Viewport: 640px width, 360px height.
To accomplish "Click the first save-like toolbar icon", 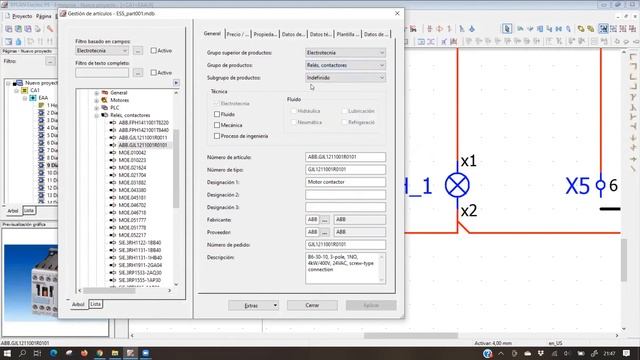I will click(x=9, y=29).
